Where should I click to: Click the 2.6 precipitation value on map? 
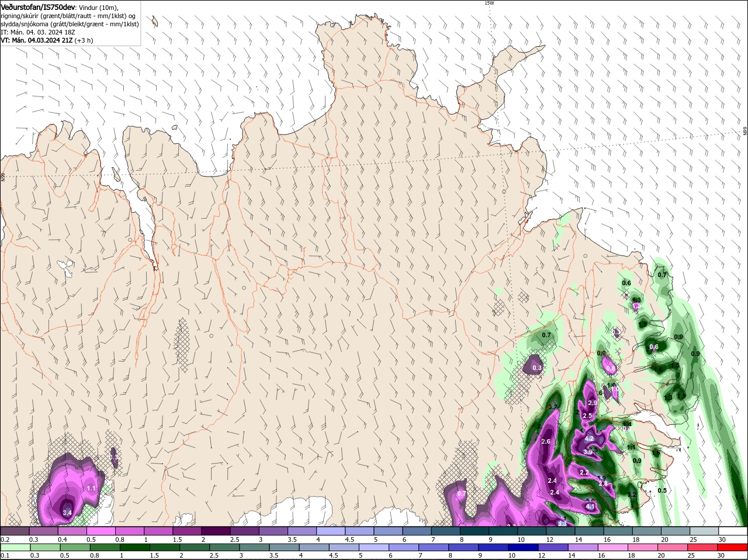click(546, 441)
